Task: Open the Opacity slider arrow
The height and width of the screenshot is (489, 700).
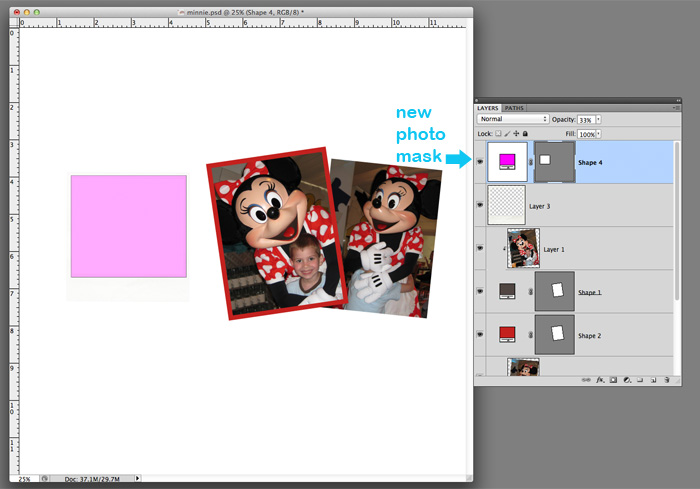Action: pos(599,119)
